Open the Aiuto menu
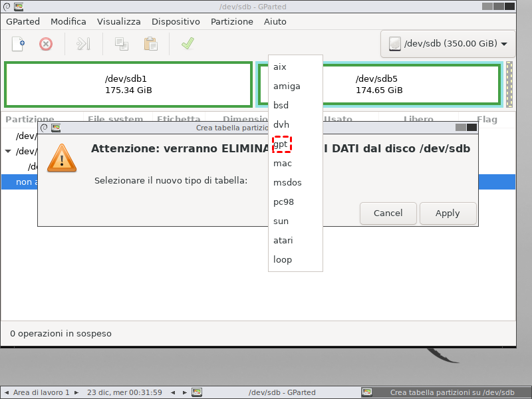Viewport: 532px width, 399px height. point(275,22)
